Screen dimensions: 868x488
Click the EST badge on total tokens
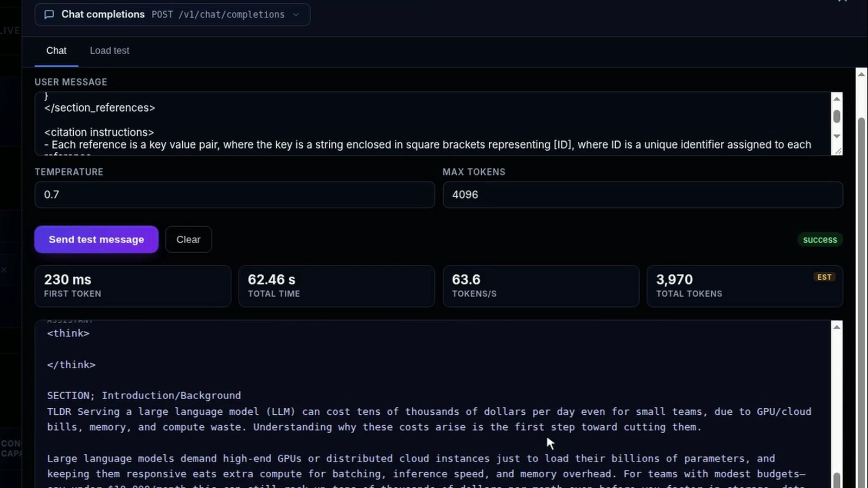click(824, 277)
